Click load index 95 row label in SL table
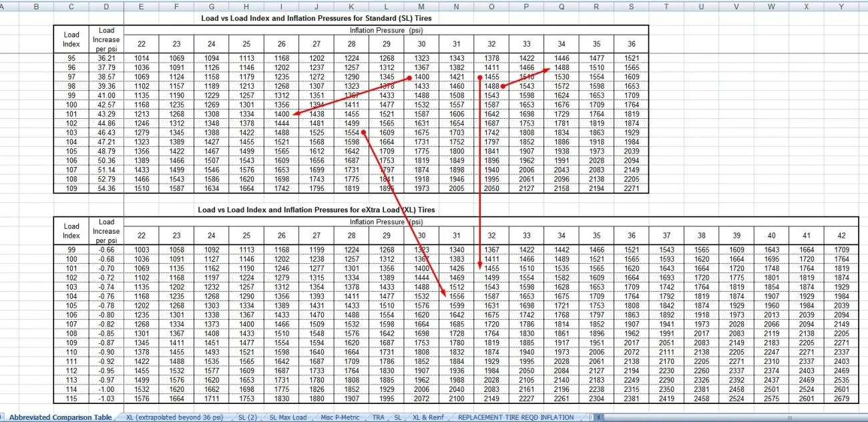This screenshot has width=868, height=422. coord(71,58)
